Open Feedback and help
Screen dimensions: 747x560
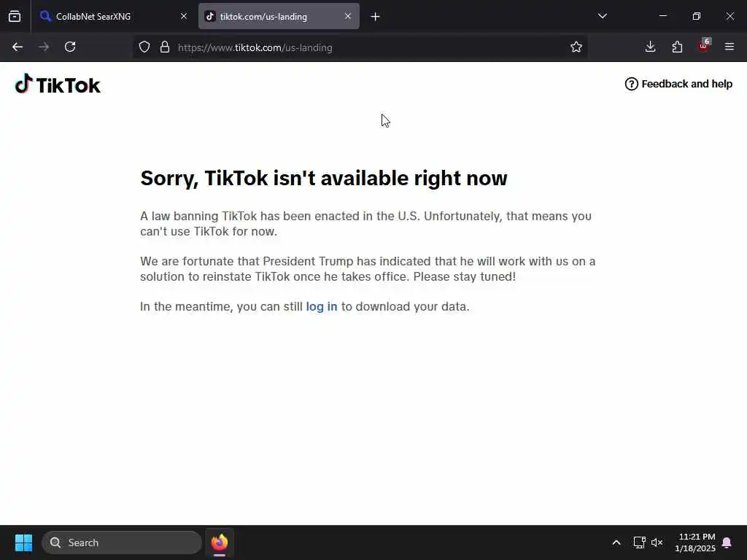tap(678, 84)
